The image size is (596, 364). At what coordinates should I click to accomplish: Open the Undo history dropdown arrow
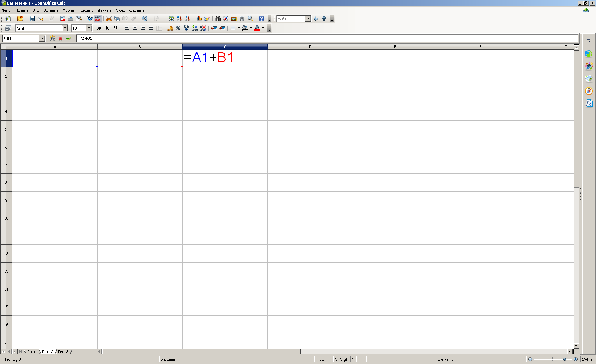tap(150, 18)
